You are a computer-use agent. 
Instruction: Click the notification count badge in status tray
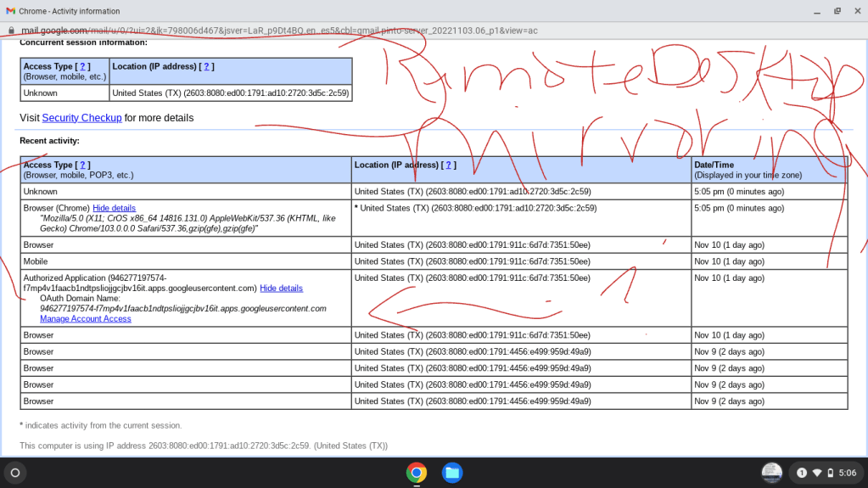point(802,473)
